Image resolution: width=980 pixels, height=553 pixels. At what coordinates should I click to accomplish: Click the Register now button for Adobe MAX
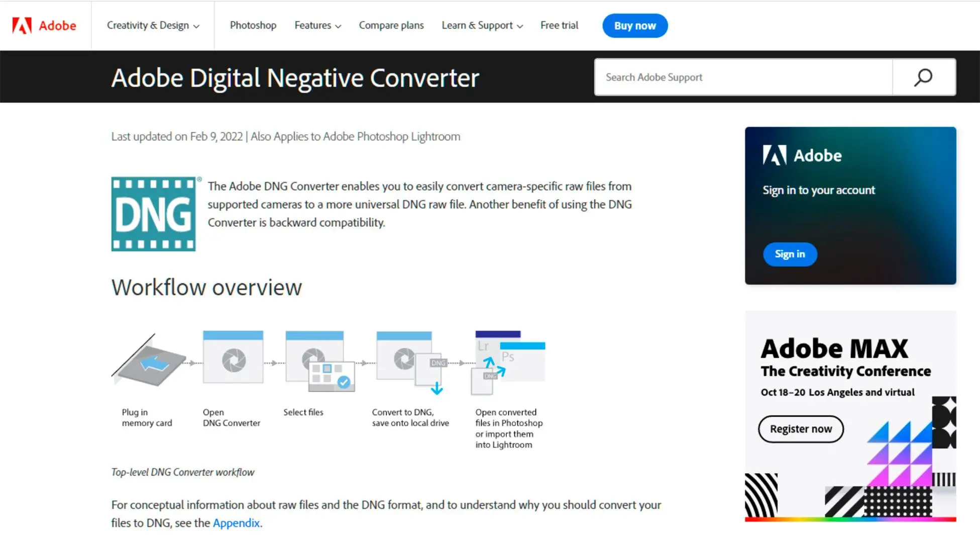pos(801,428)
